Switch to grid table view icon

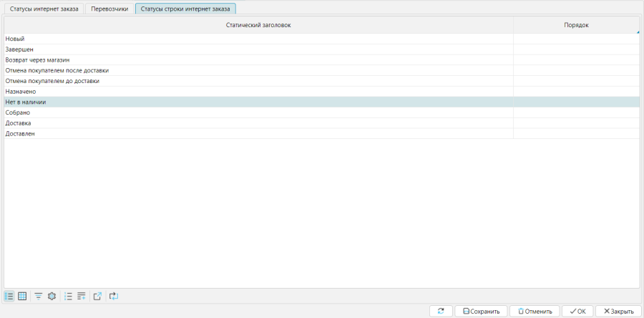click(22, 296)
